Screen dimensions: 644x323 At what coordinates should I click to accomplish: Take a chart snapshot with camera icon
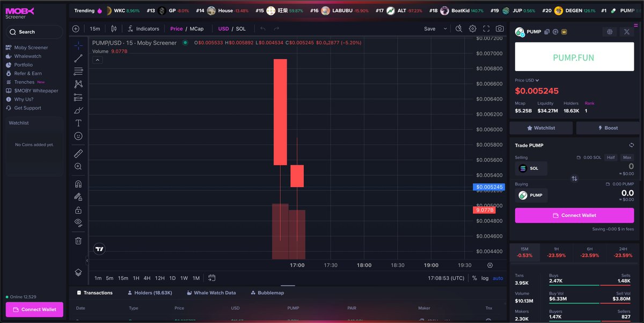(x=500, y=28)
